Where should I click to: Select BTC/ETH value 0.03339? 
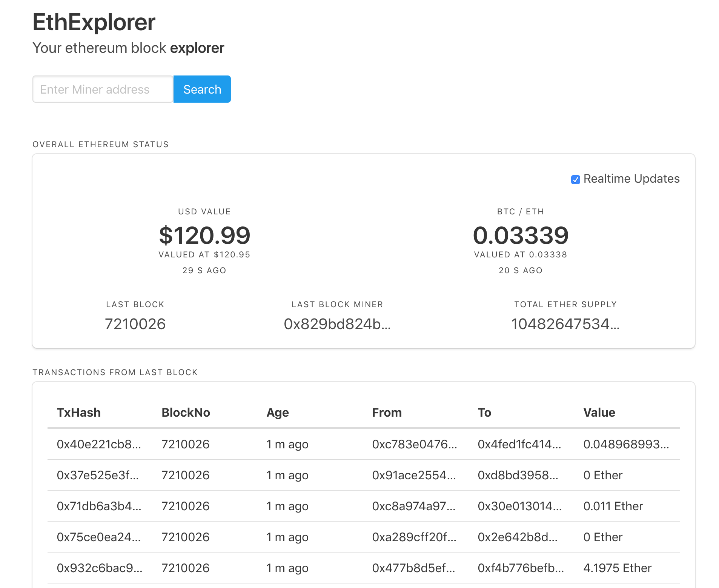tap(521, 235)
